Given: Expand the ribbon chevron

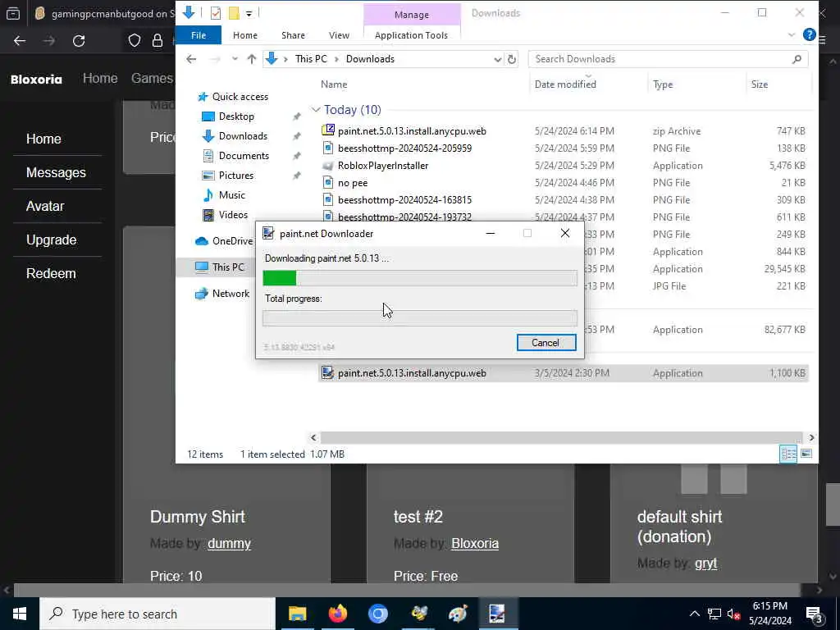Looking at the screenshot, I should 791,35.
